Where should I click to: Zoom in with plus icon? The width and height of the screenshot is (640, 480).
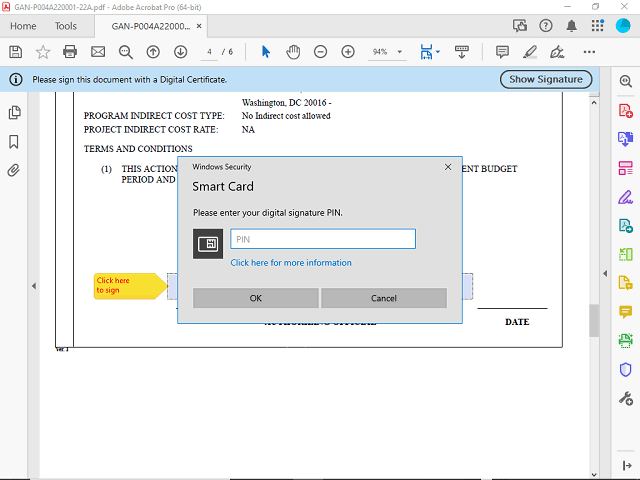(348, 52)
